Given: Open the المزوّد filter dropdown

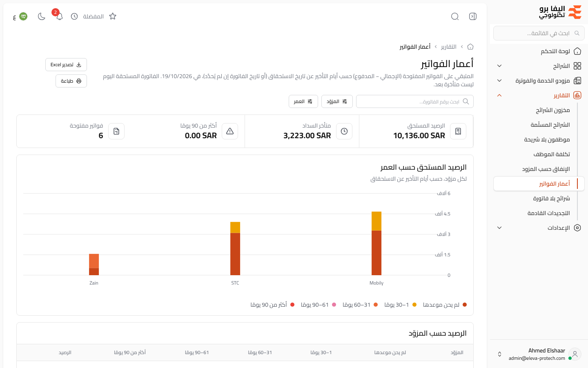Looking at the screenshot, I should point(337,101).
